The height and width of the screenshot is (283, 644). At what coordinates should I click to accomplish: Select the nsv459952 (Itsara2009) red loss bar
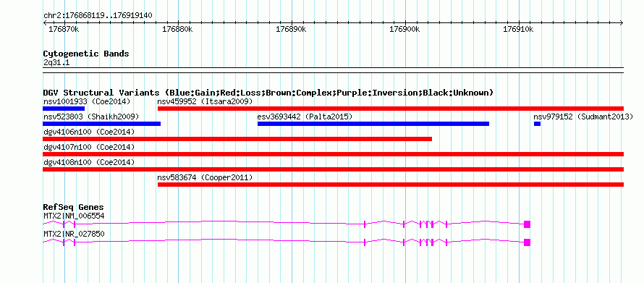coord(391,109)
